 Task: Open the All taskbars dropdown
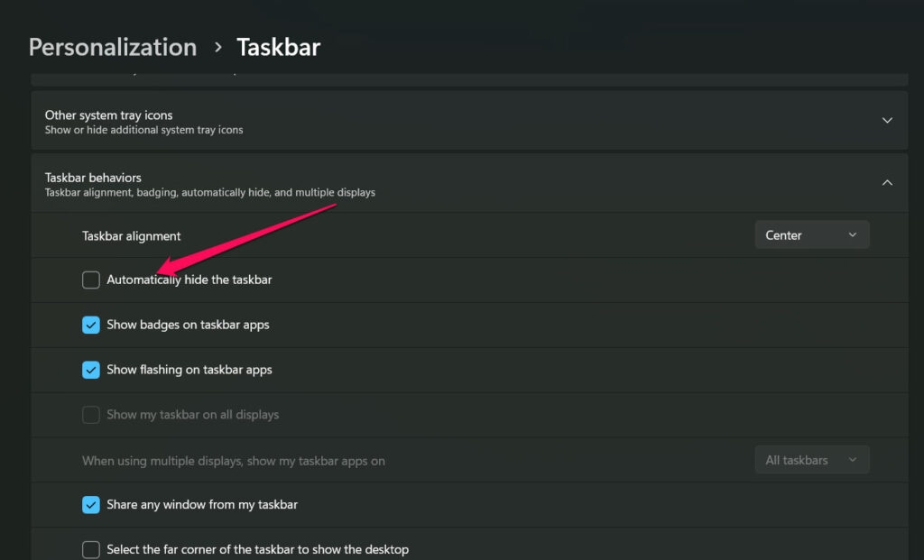(x=811, y=460)
